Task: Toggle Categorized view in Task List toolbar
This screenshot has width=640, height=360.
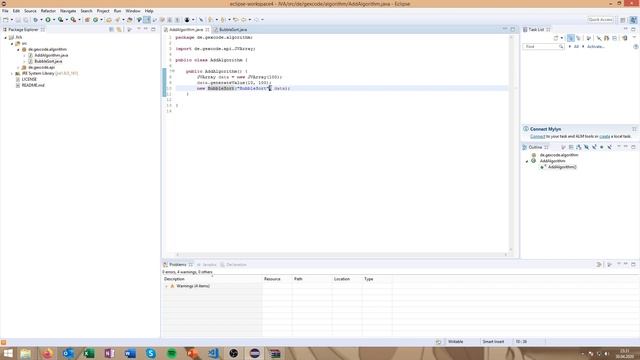Action: point(571,38)
